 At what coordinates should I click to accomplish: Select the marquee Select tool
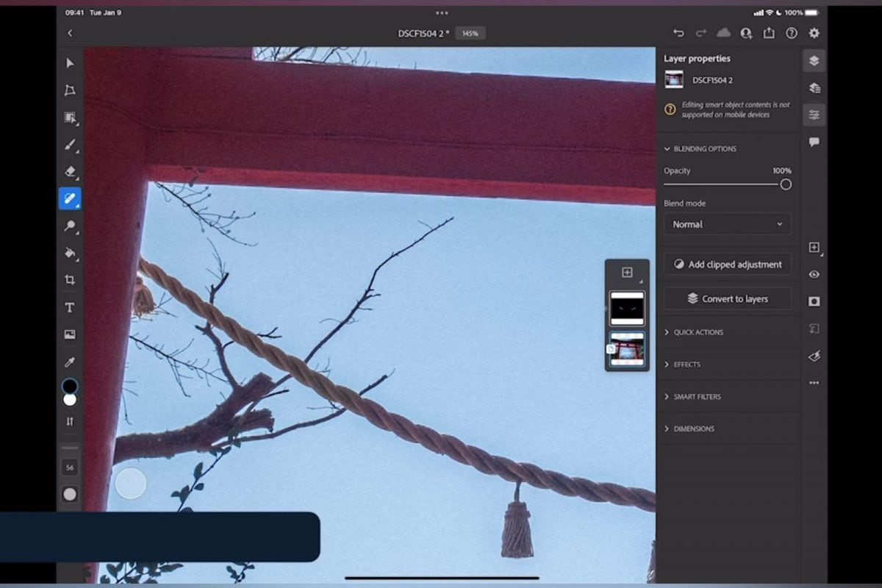[x=70, y=118]
